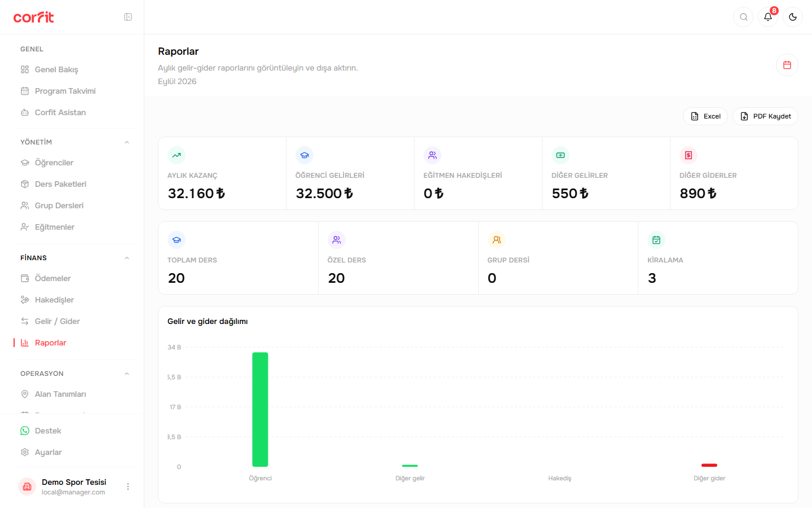812x508 pixels.
Task: Open search with the magnifier icon
Action: click(744, 17)
